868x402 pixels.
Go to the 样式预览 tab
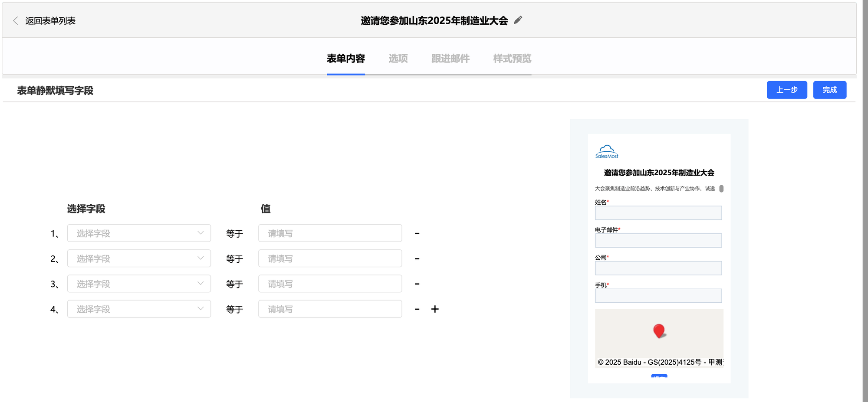click(512, 59)
